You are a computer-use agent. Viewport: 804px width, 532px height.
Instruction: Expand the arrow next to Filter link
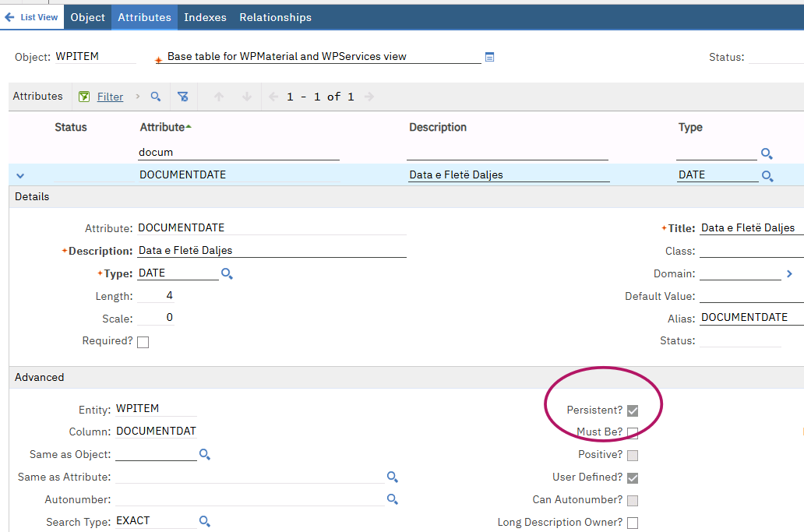coord(138,97)
